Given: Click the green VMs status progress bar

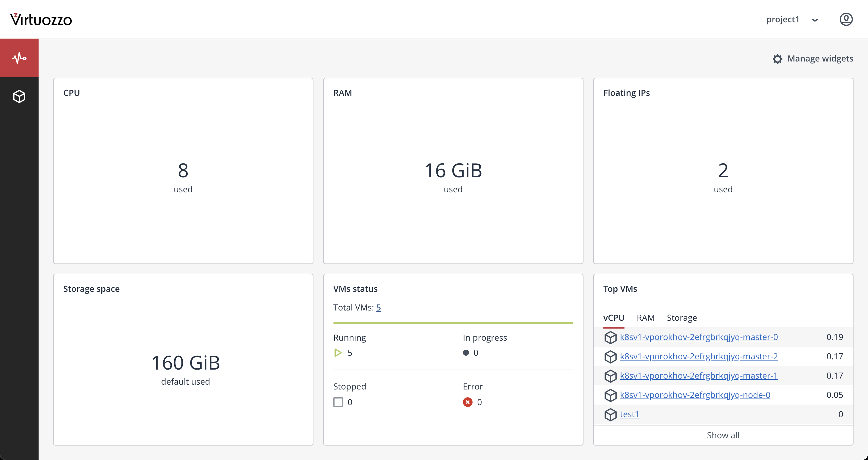Looking at the screenshot, I should [453, 323].
